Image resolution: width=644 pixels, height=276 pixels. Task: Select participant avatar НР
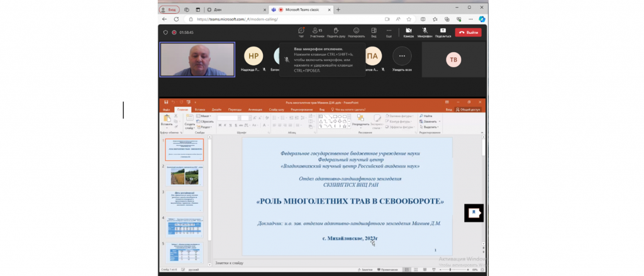(x=253, y=56)
